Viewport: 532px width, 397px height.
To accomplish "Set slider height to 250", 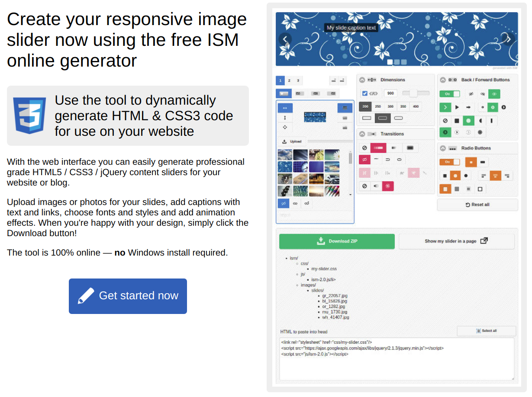I will point(378,106).
